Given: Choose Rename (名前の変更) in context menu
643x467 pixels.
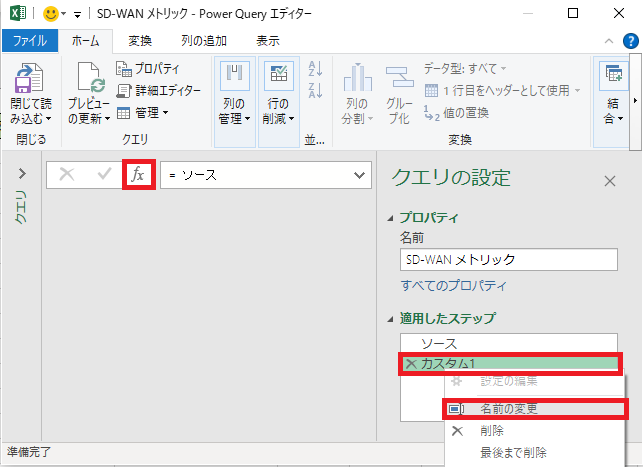Looking at the screenshot, I should (x=535, y=409).
